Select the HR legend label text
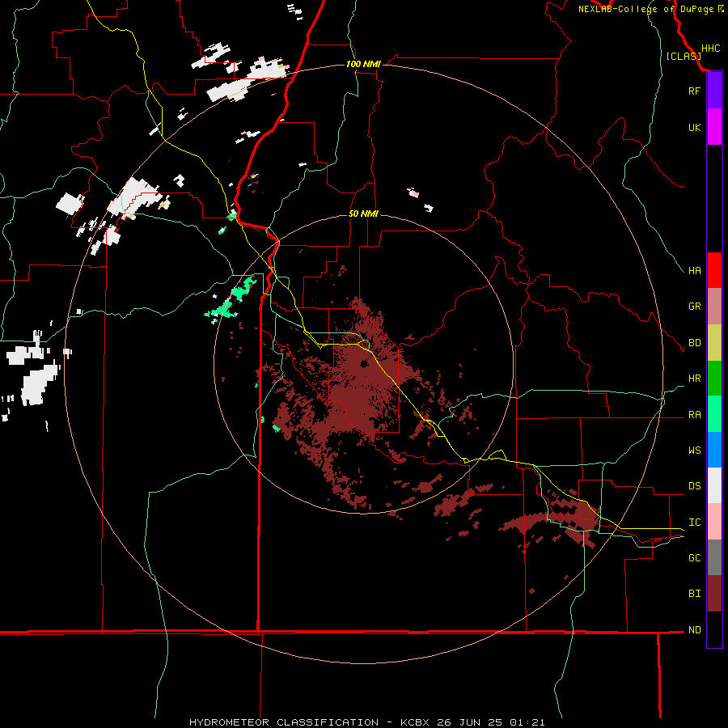 click(694, 379)
